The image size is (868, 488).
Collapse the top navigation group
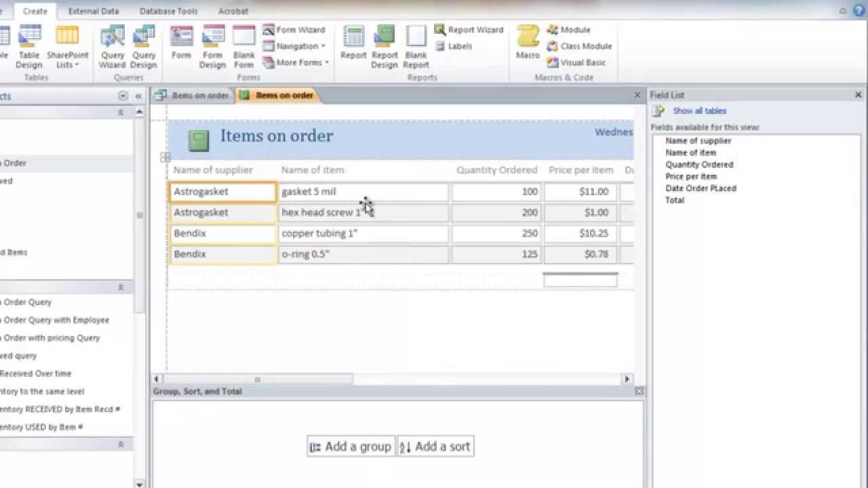[121, 113]
